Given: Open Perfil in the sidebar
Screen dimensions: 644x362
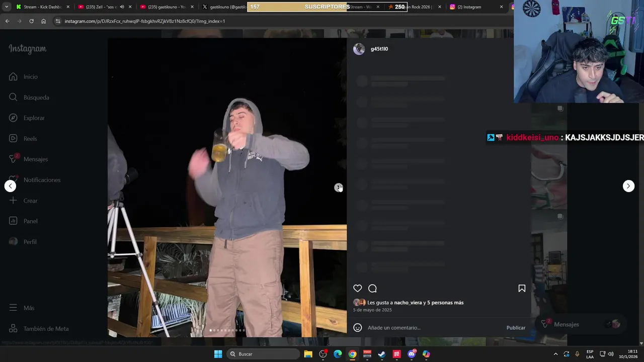Looking at the screenshot, I should click(x=23, y=241).
